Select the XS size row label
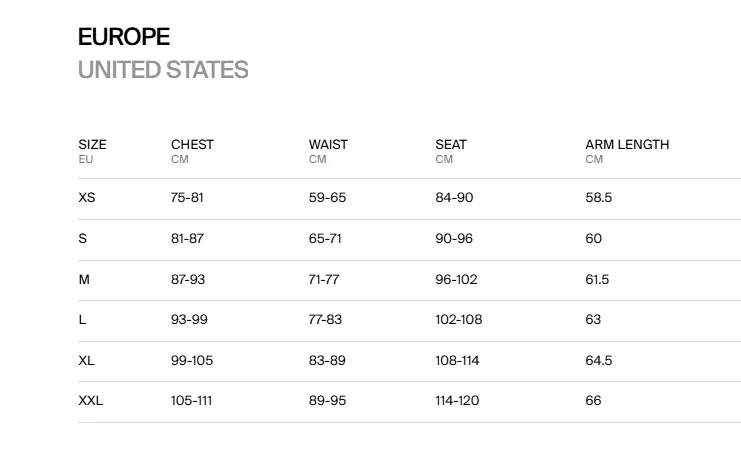 (86, 197)
